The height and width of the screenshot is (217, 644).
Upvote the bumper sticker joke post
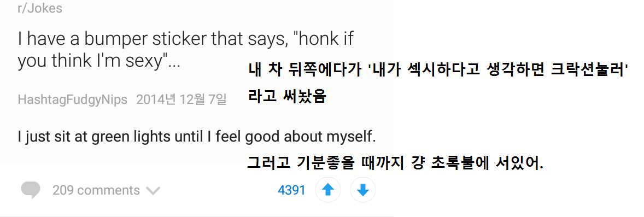328,190
